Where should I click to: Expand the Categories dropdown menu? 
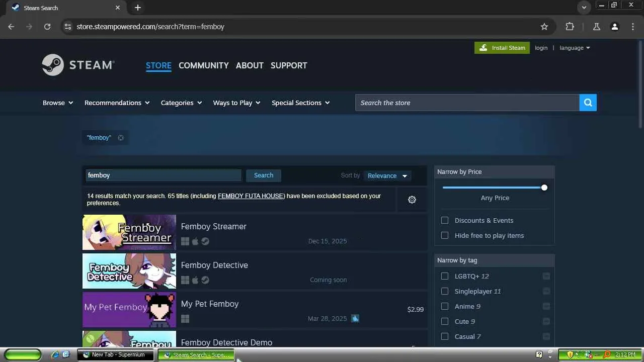[181, 103]
